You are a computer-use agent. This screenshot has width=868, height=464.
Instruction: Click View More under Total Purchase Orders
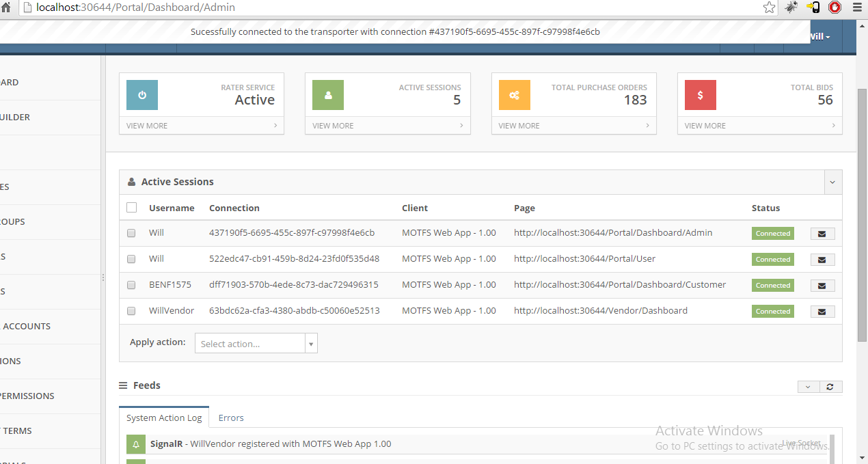pyautogui.click(x=573, y=126)
